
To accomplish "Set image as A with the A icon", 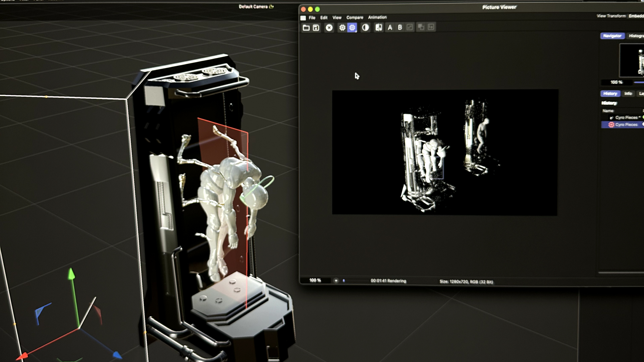I will (390, 28).
